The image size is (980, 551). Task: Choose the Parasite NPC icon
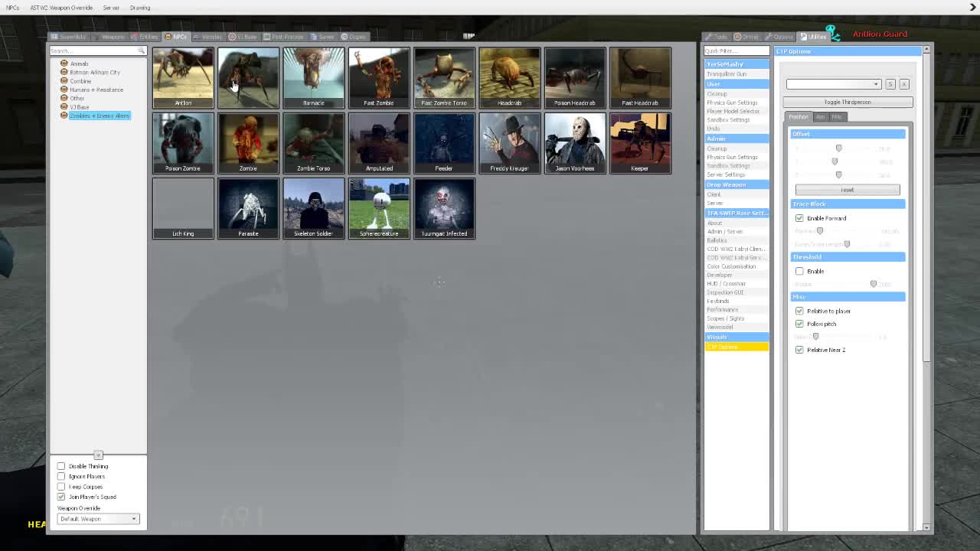[x=248, y=207]
